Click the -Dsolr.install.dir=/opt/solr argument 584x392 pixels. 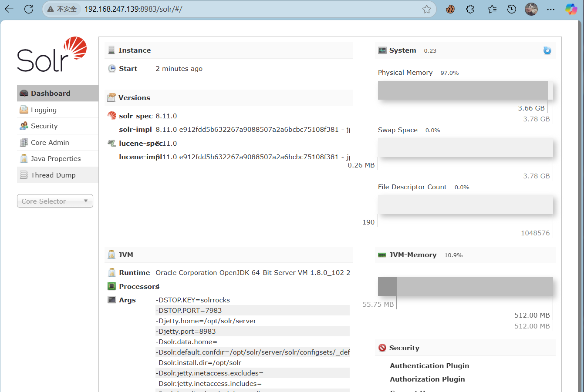coord(253,362)
